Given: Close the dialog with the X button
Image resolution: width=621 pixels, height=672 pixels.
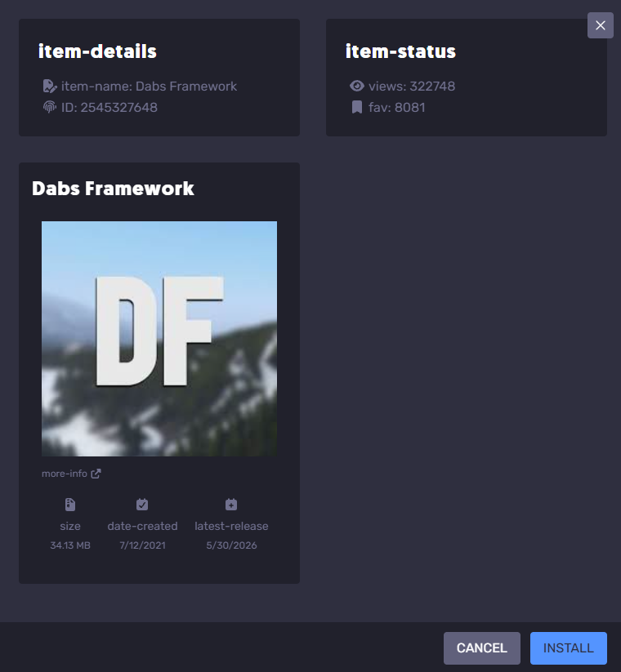Looking at the screenshot, I should (601, 25).
